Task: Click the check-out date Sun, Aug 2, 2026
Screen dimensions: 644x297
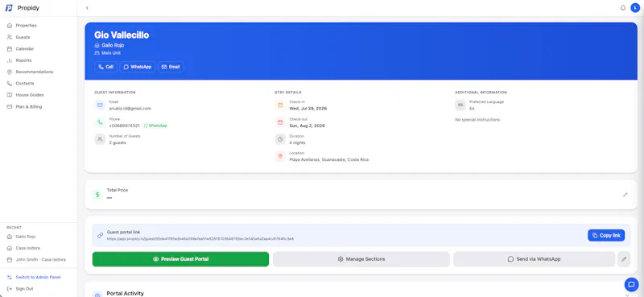Action: coord(308,126)
